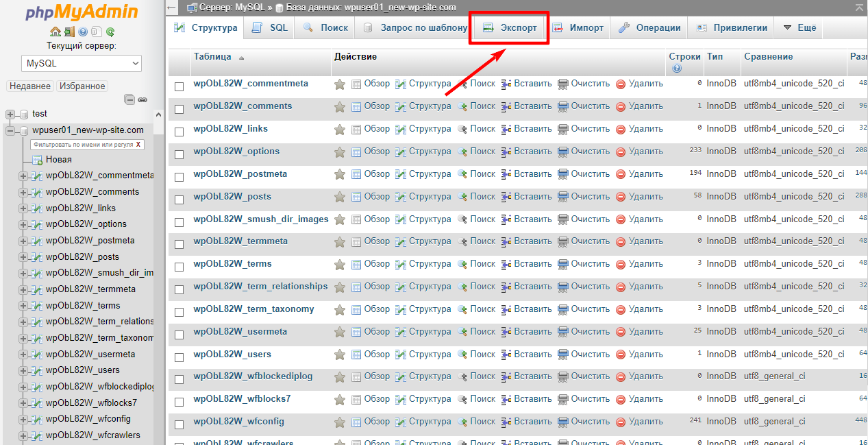Click the phpMyAdmin home icon
Image resolution: width=868 pixels, height=445 pixels.
55,32
